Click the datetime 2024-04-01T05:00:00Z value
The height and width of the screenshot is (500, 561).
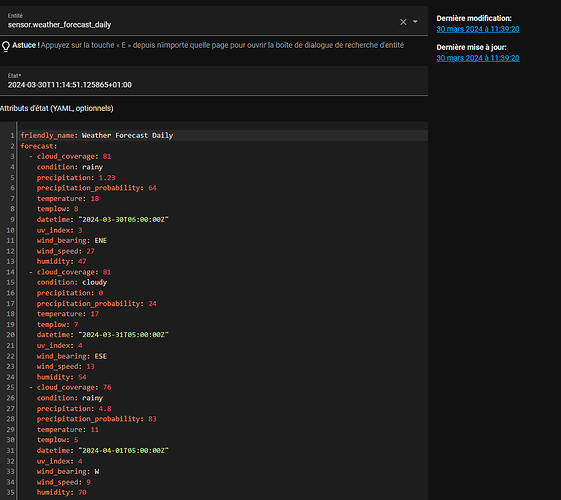(123, 451)
